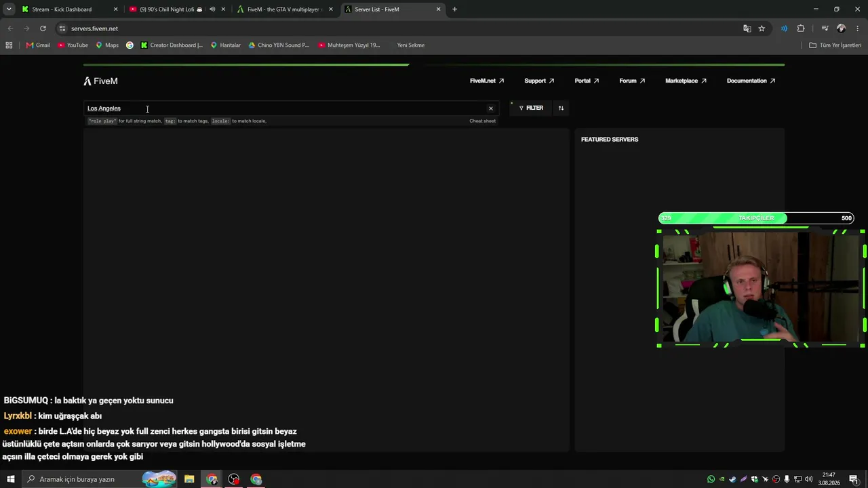Open the Chino YBN Sound bookmark

click(279, 45)
